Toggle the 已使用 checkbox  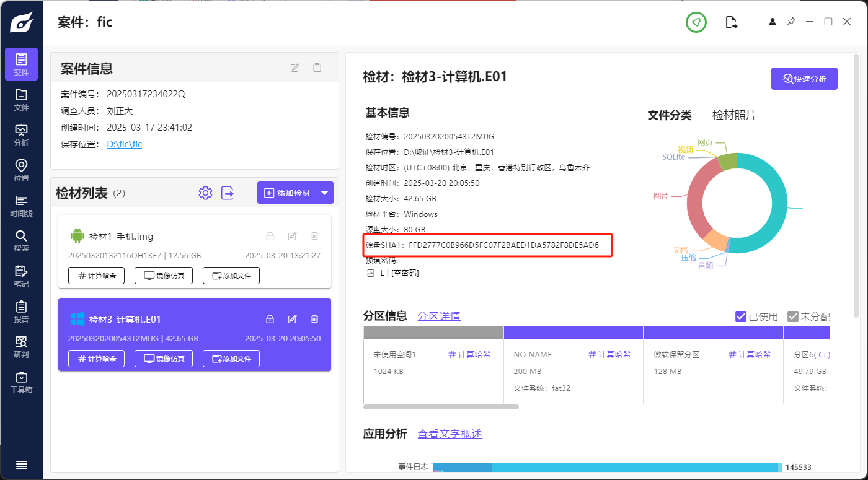tap(740, 316)
